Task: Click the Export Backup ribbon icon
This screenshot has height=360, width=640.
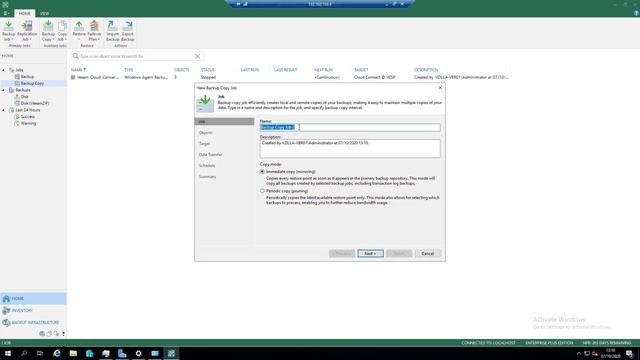Action: click(128, 31)
